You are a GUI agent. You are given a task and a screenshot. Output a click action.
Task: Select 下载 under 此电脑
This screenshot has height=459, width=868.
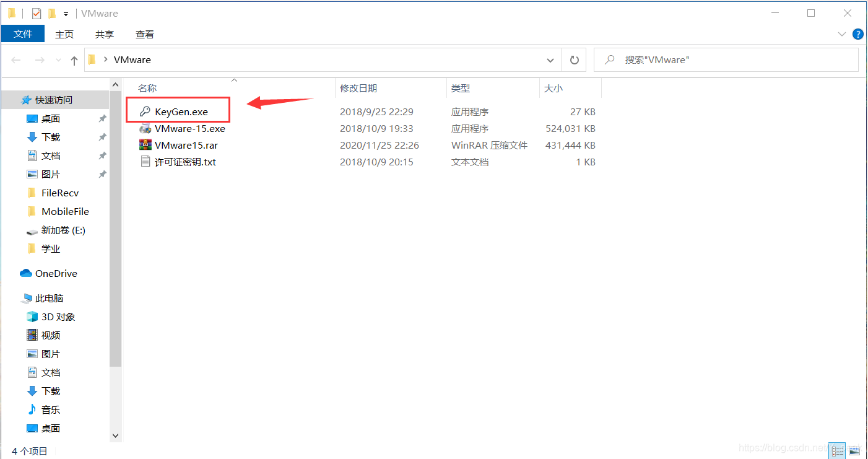coord(51,391)
